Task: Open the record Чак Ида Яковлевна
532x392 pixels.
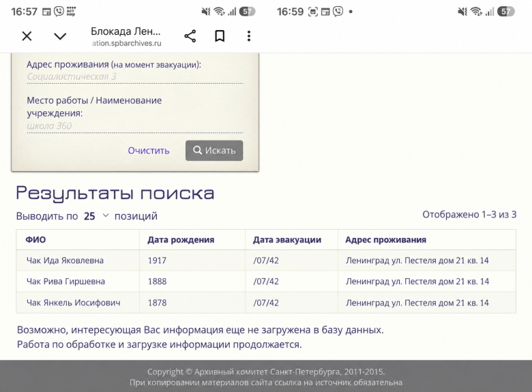Action: [x=65, y=260]
